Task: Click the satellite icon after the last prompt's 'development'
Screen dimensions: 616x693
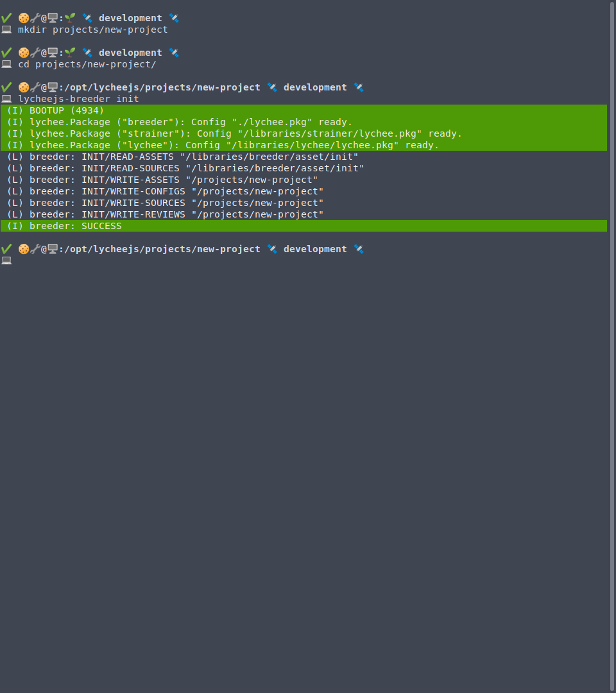Action: (359, 249)
